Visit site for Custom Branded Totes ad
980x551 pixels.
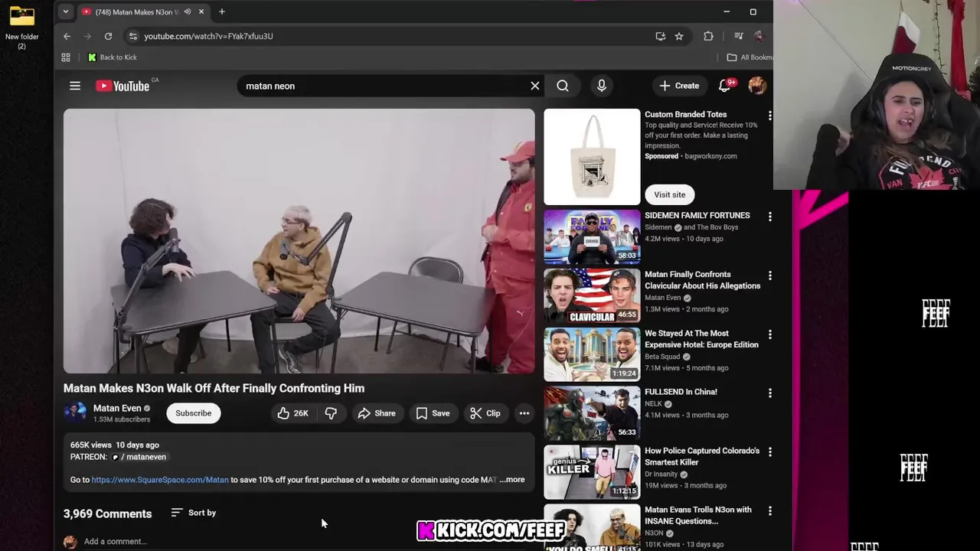[670, 194]
